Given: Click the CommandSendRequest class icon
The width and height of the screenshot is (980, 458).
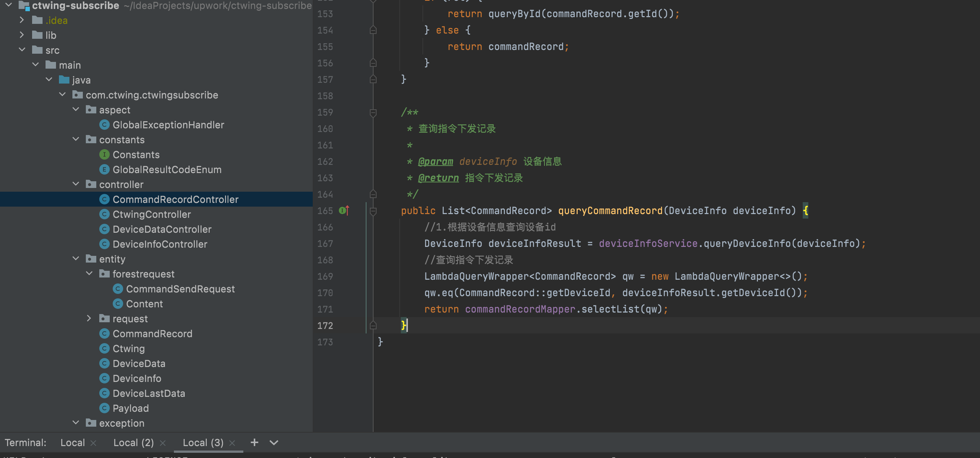Looking at the screenshot, I should [x=118, y=289].
